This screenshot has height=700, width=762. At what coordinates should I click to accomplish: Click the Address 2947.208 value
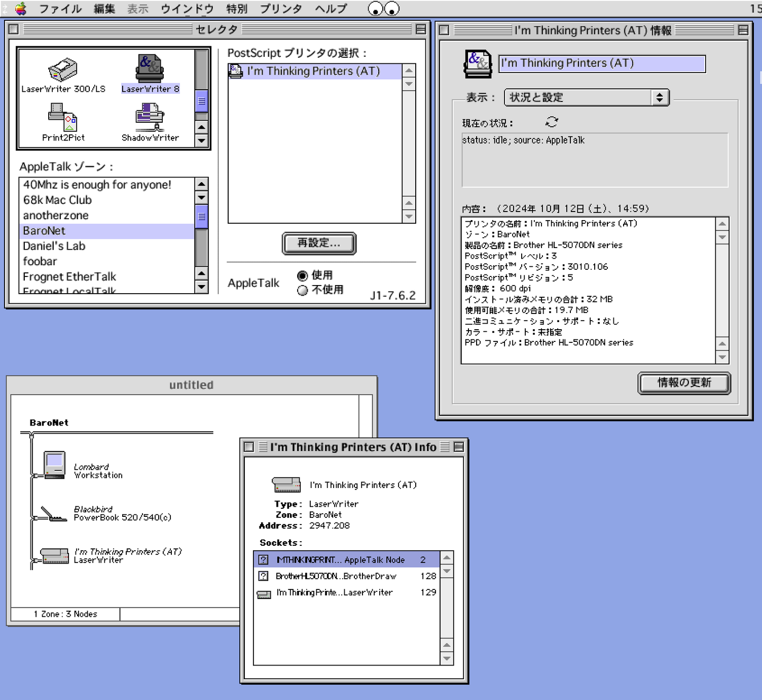(330, 526)
